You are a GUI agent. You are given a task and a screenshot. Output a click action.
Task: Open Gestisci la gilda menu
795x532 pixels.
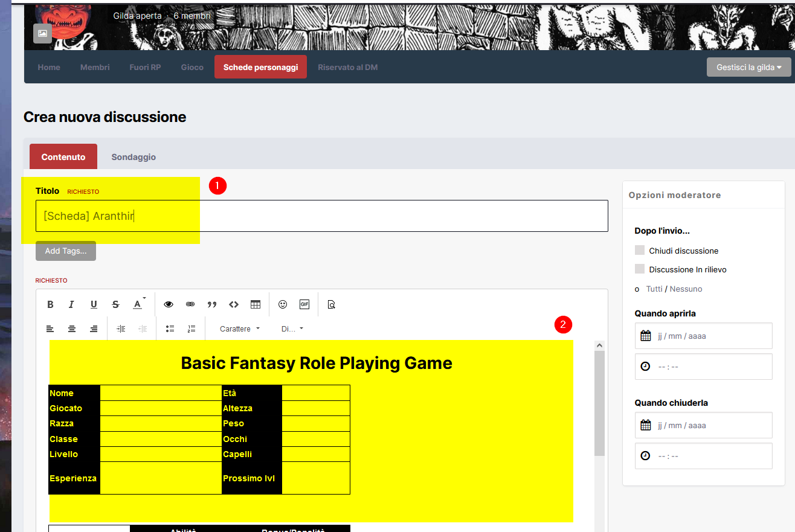point(748,67)
